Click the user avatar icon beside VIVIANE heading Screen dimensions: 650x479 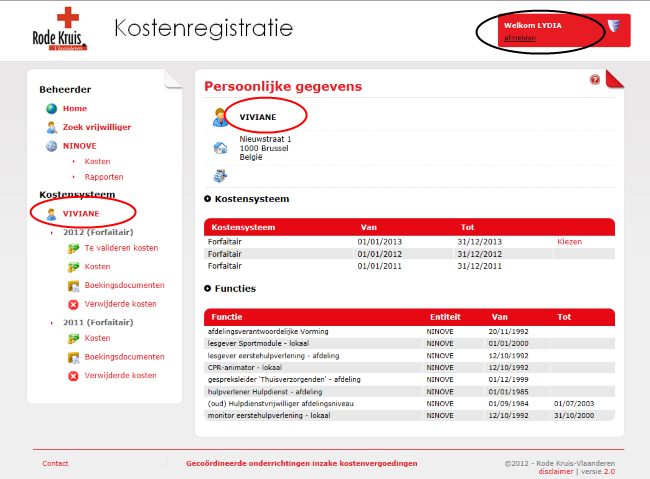pos(220,117)
